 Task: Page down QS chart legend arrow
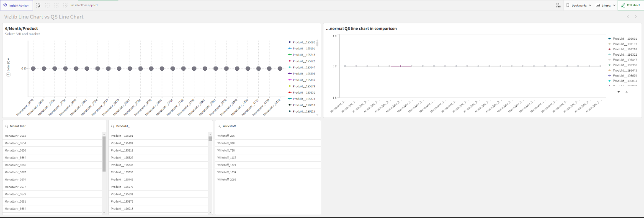point(618,92)
